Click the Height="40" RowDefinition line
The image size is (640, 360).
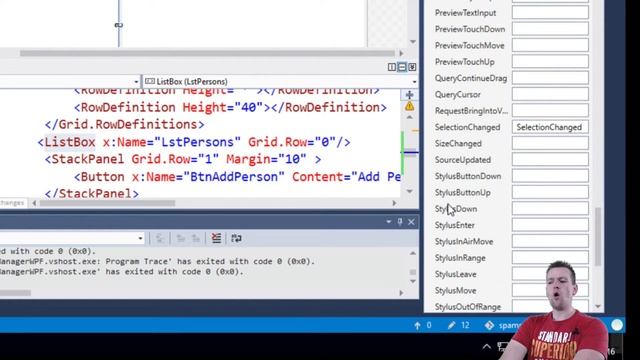(230, 107)
